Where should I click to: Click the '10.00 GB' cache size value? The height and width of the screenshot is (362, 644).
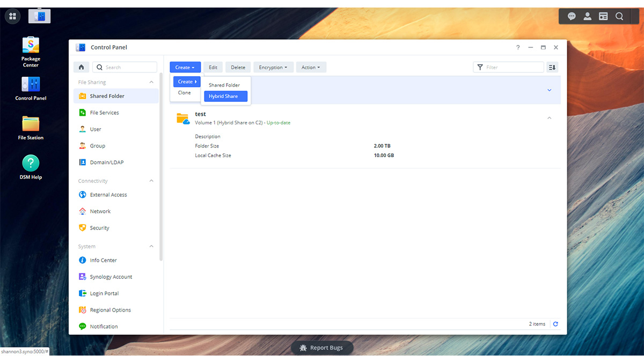[384, 156]
